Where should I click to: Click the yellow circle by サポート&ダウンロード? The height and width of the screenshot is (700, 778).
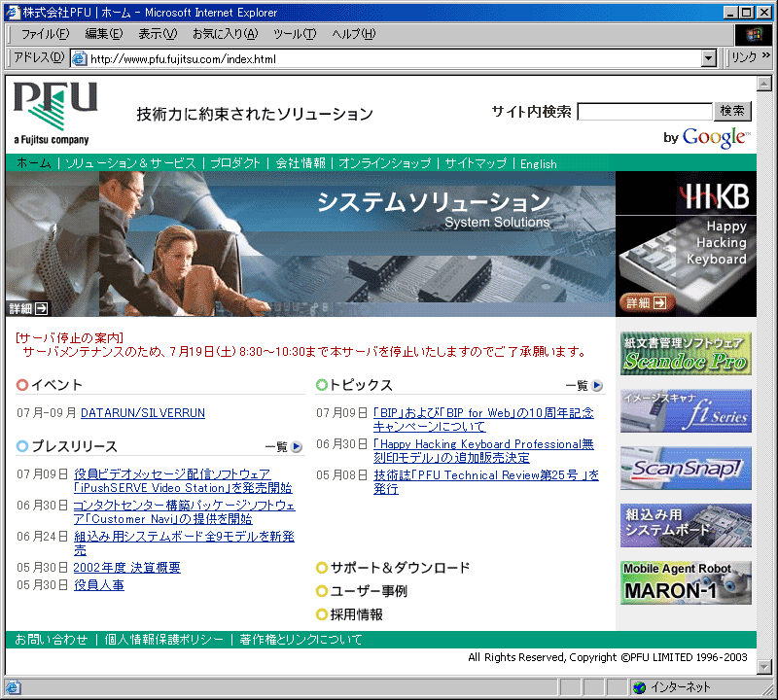322,568
